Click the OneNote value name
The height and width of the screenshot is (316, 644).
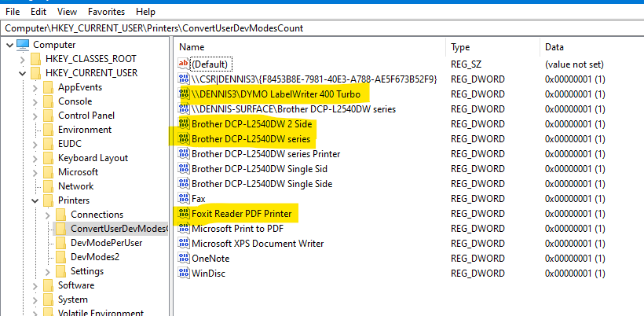point(210,258)
